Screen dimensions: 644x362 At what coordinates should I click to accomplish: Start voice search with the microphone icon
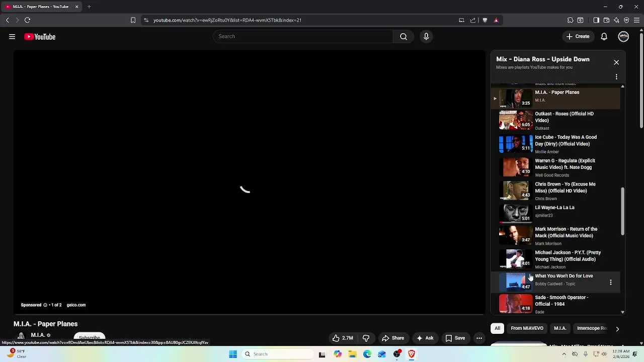[426, 36]
